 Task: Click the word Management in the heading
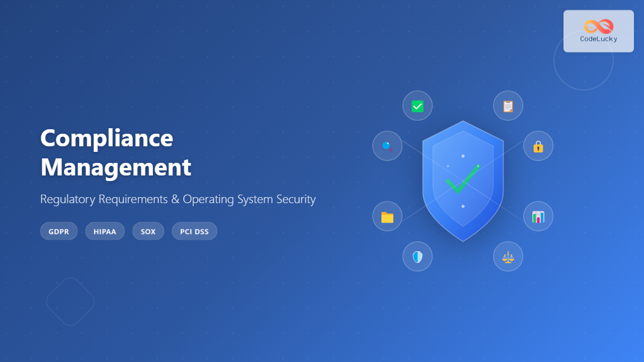tap(116, 167)
